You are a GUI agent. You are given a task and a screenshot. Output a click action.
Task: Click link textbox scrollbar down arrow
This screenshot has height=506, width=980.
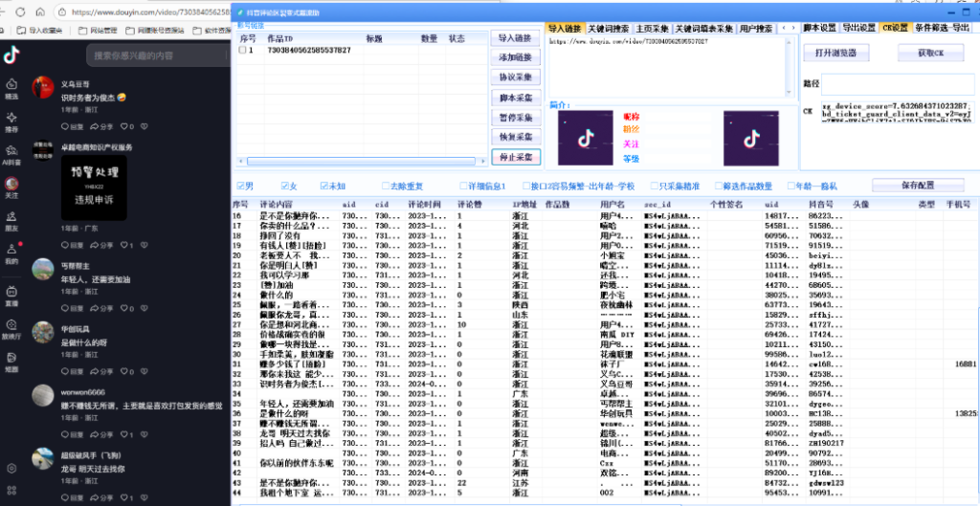(x=790, y=91)
